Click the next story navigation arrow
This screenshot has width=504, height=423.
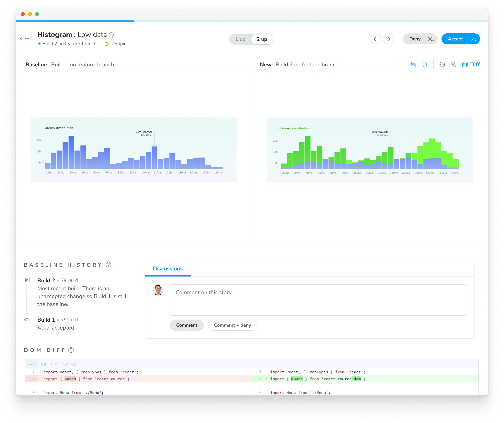pyautogui.click(x=388, y=39)
